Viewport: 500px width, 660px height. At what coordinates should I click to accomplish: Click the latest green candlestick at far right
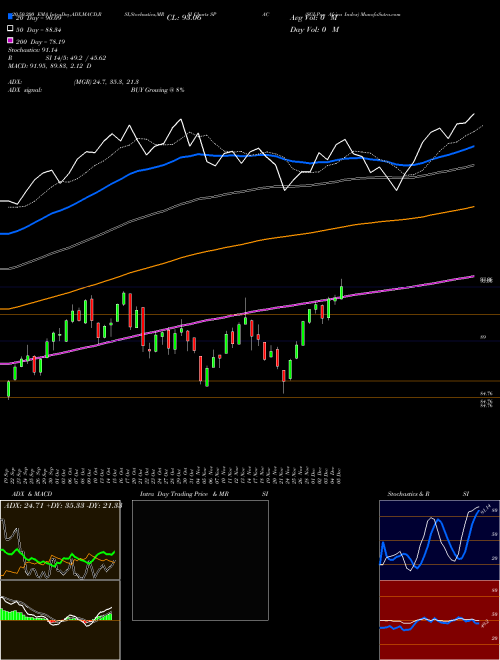pos(341,292)
